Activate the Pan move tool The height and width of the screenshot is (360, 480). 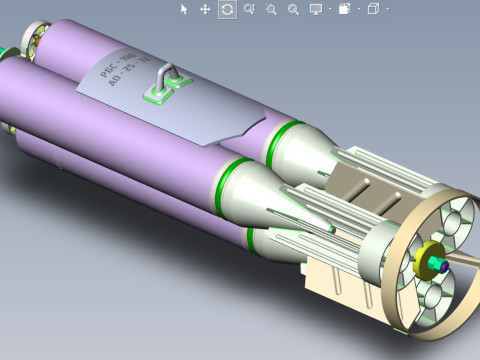pos(205,9)
